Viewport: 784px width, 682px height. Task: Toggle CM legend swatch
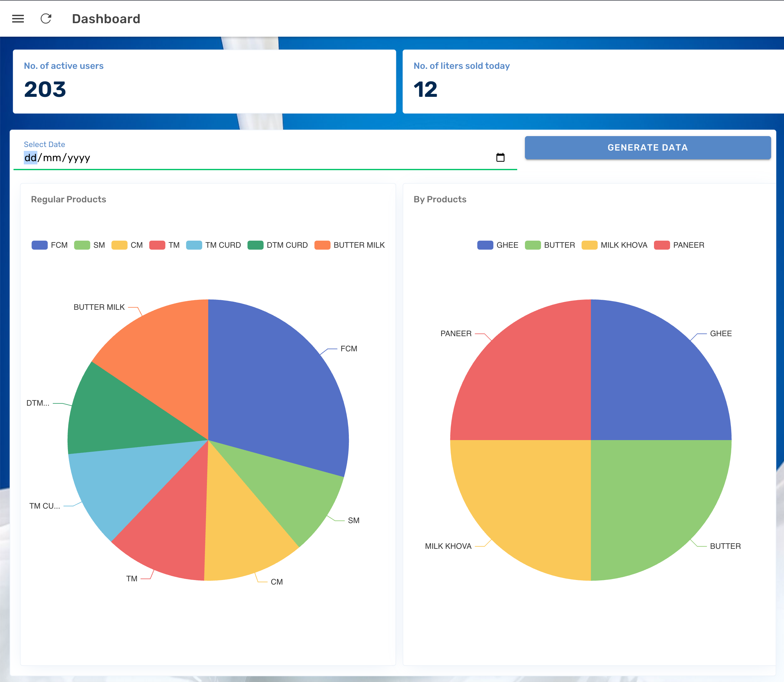[x=119, y=245]
